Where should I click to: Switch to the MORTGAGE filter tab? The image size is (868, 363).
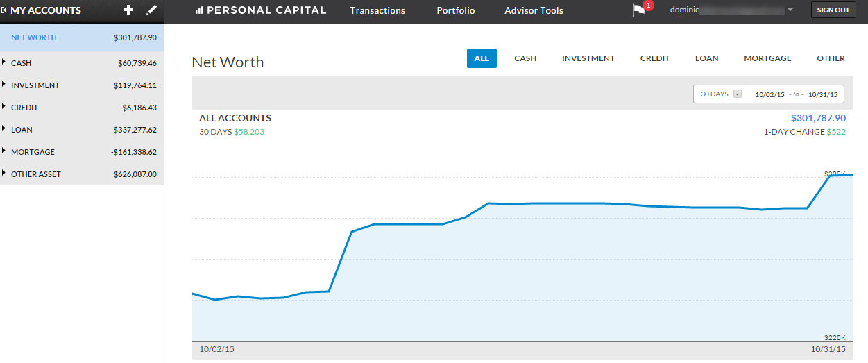[x=767, y=58]
